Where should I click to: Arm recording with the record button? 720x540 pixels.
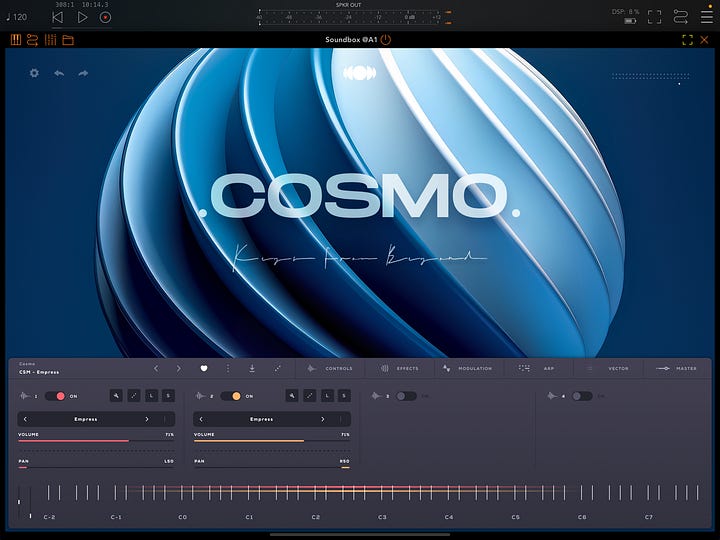[x=105, y=17]
